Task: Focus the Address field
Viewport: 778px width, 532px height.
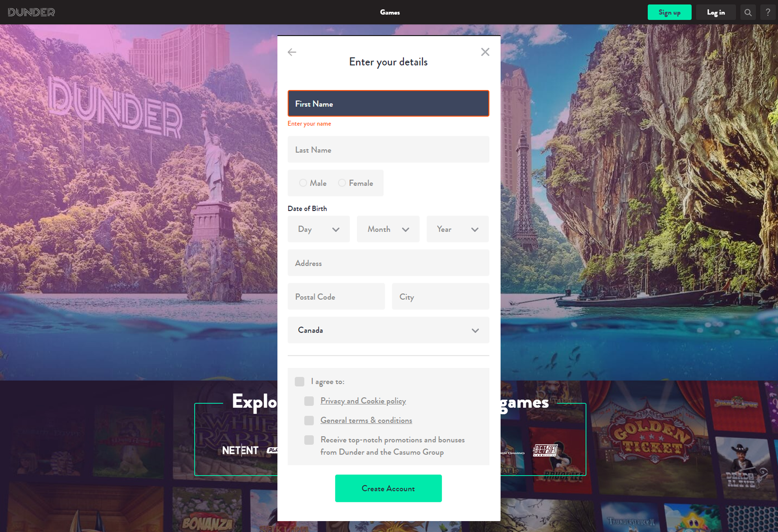Action: [388, 263]
